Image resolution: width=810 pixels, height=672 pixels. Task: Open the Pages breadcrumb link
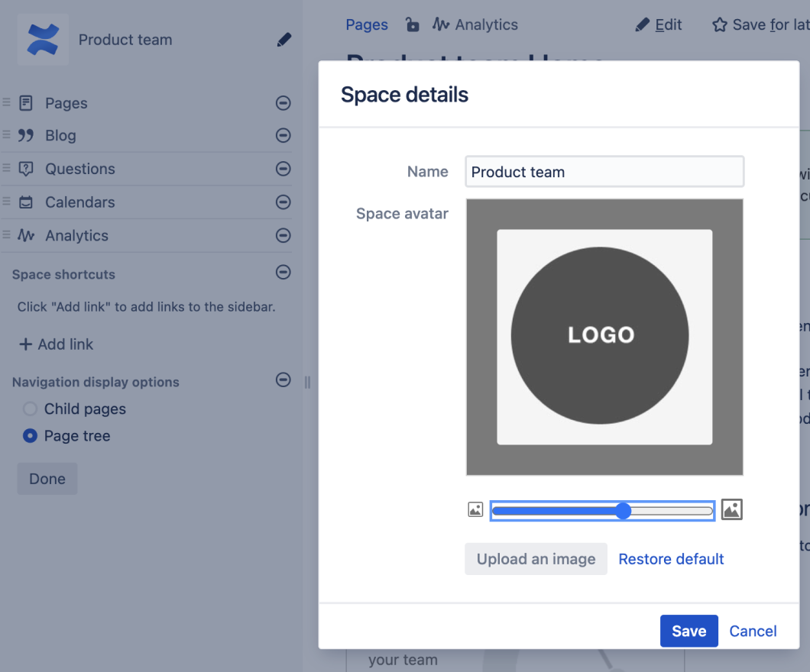tap(367, 25)
